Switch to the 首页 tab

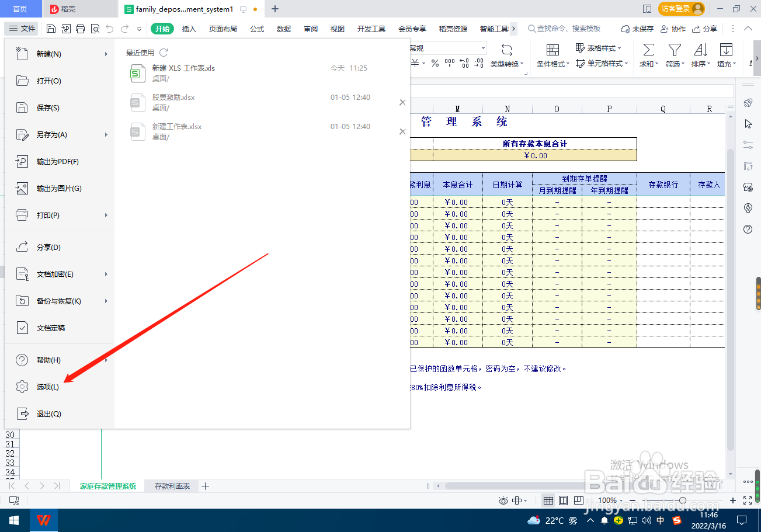[20, 9]
